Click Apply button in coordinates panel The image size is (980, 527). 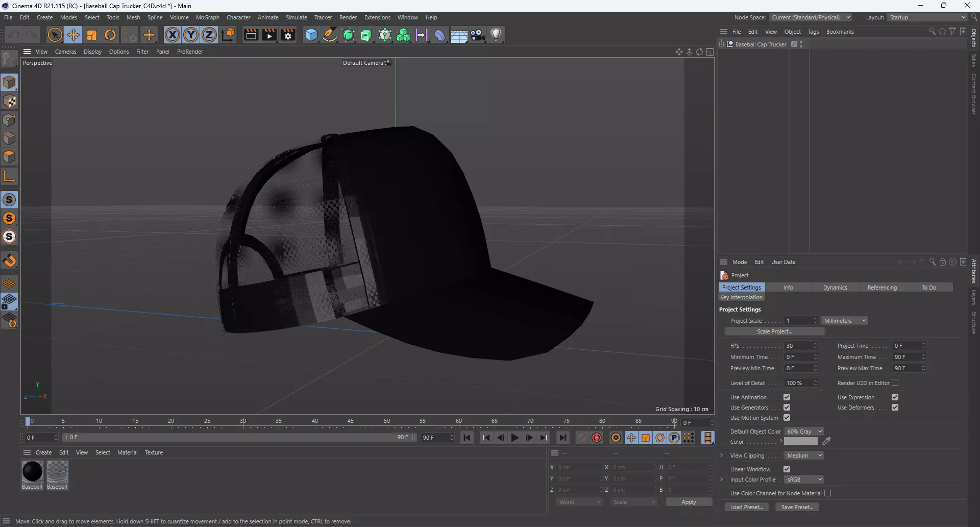689,502
